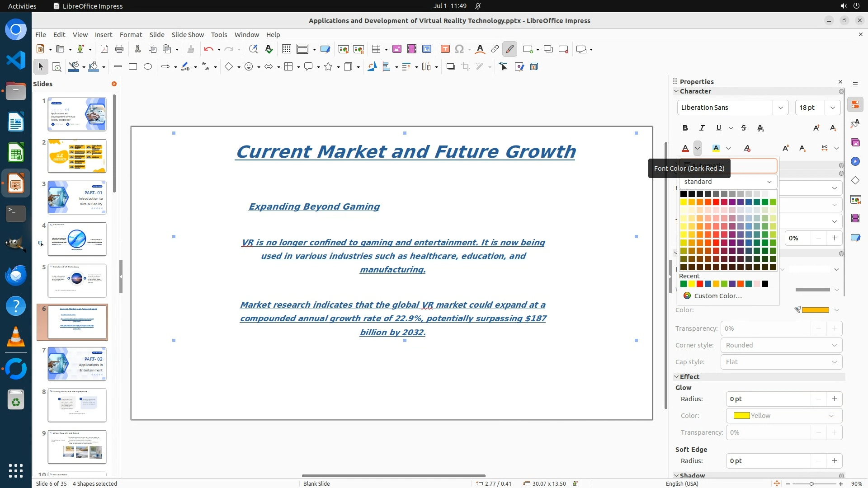Click Custom Color… button

coord(717,296)
